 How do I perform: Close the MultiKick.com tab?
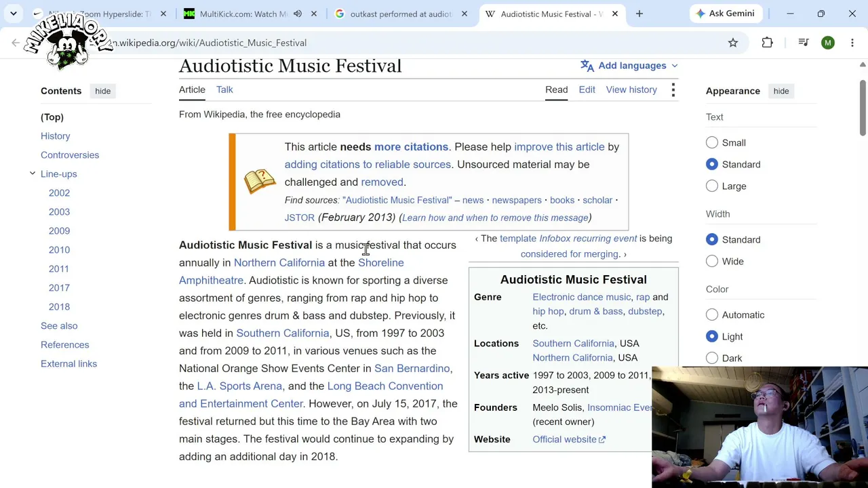click(314, 14)
